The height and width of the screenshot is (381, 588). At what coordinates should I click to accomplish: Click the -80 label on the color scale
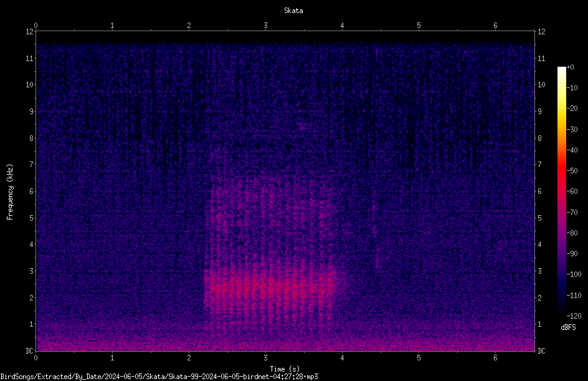tap(572, 233)
